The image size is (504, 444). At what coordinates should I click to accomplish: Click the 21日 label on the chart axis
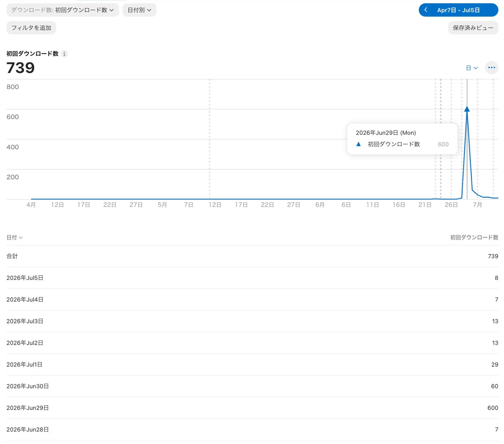(x=425, y=205)
